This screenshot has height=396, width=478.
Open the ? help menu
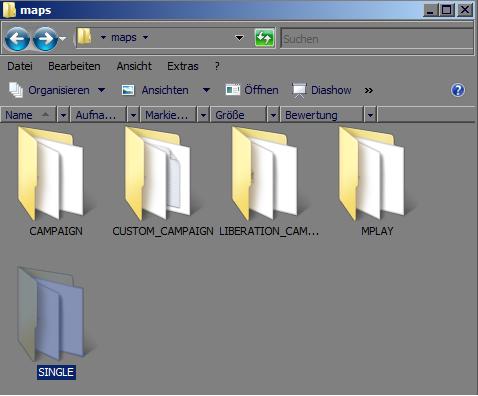pos(217,66)
